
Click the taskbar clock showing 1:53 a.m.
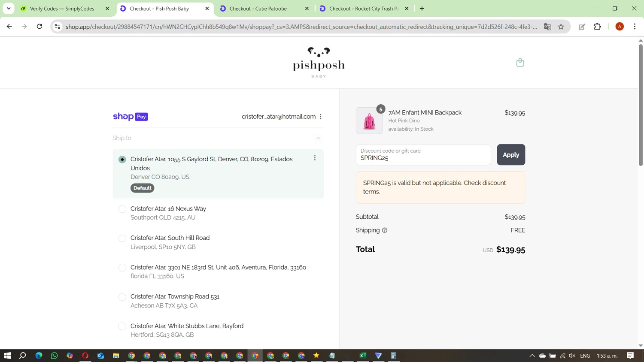click(x=607, y=356)
